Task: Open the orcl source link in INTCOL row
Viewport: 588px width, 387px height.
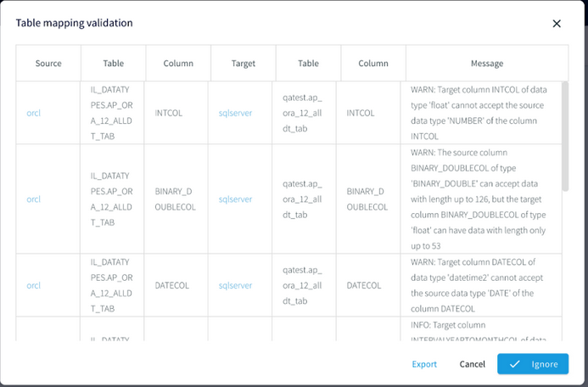Action: coord(33,113)
